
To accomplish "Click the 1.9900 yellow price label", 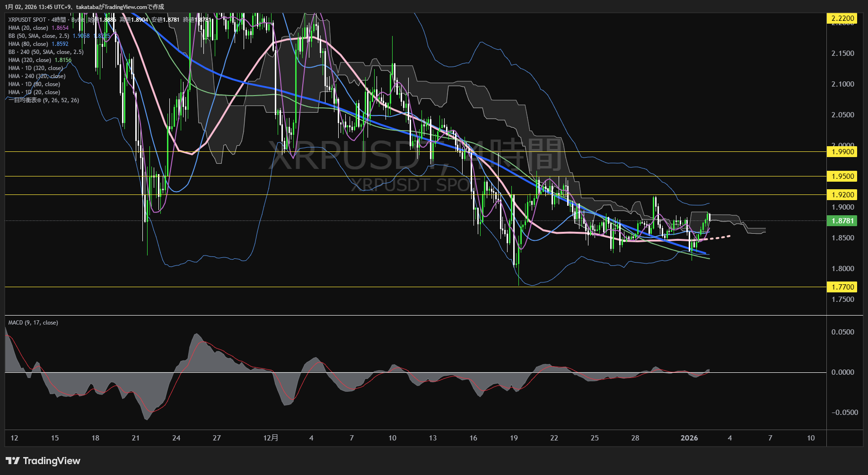I will (x=842, y=152).
